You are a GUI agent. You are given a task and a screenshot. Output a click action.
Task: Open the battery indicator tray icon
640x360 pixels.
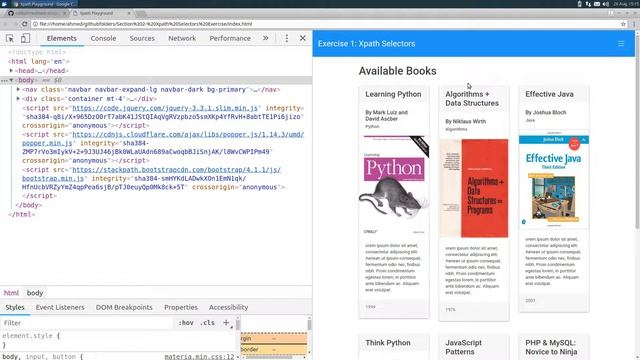[x=580, y=4]
